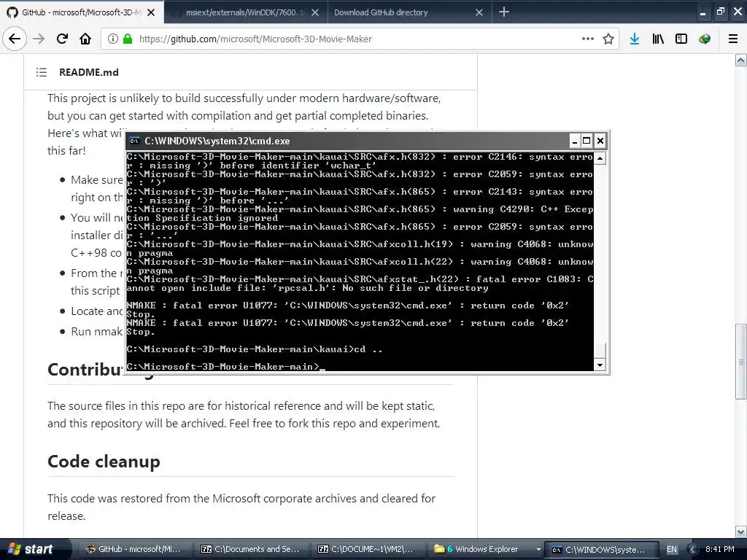Viewport: 747px width, 560px height.
Task: Close the msiext/externals/WinDDK tab
Action: click(x=315, y=12)
